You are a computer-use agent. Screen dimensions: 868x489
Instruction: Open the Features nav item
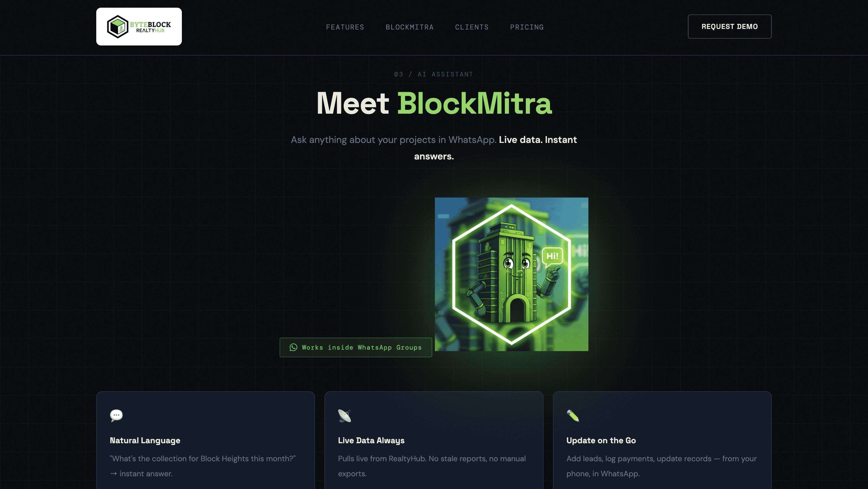coord(345,27)
